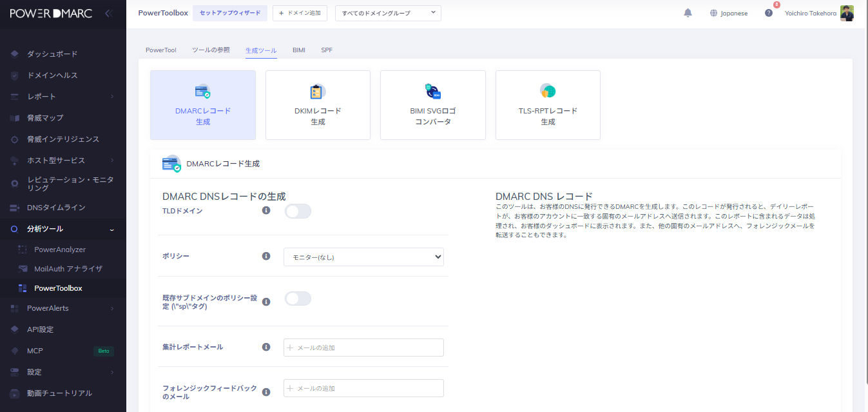Click the Yoichiro Takehora username
Screen dimensions: 868x412
coord(811,13)
